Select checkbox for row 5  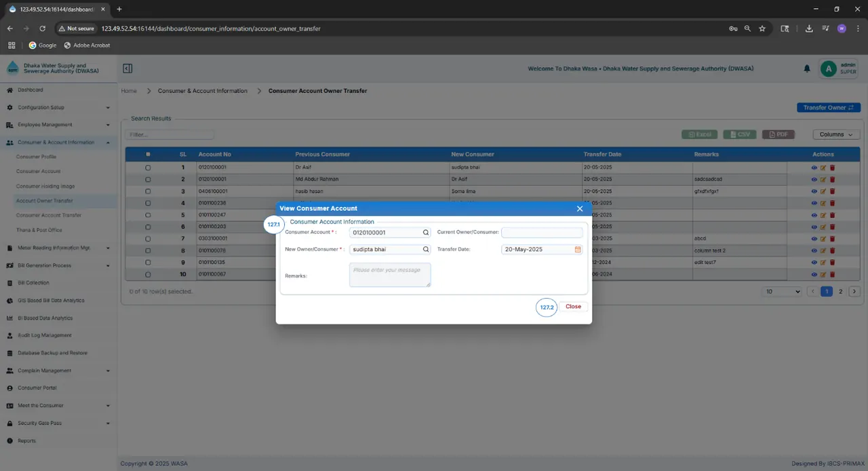[148, 215]
